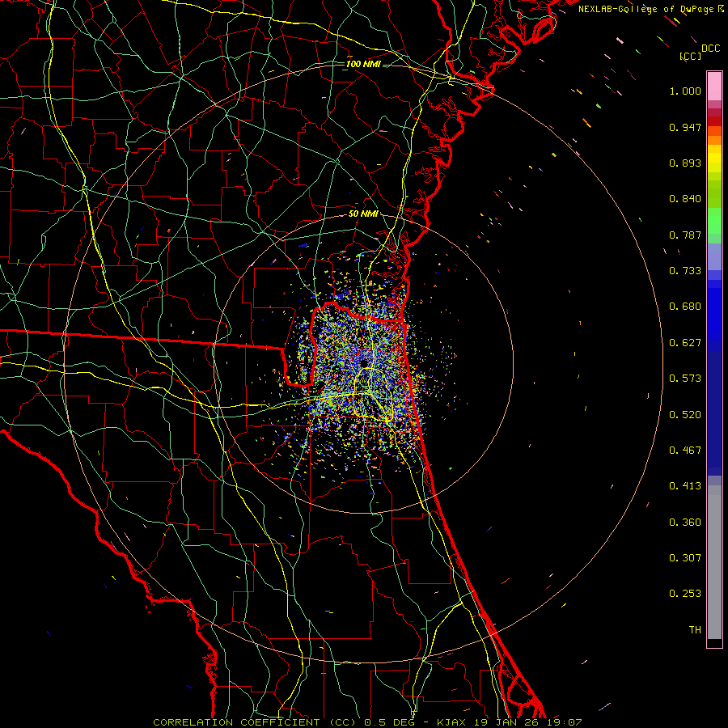Image resolution: width=728 pixels, height=728 pixels.
Task: Click the 0.467 legend value
Action: (x=685, y=451)
